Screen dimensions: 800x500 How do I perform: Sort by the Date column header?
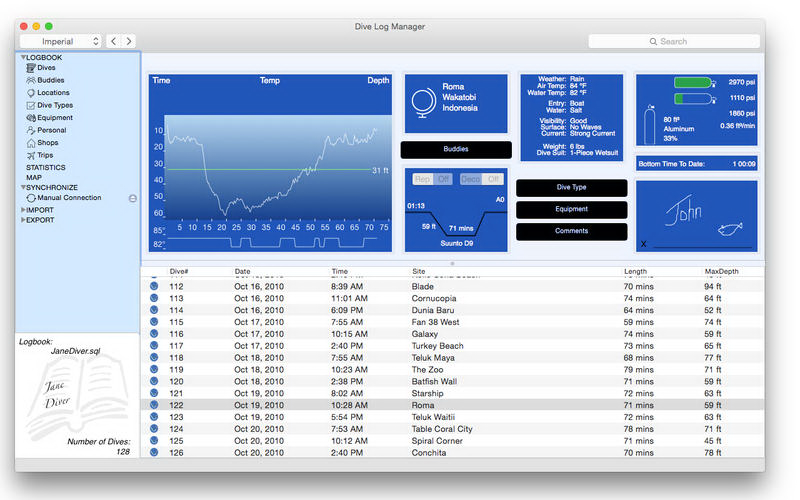[x=242, y=271]
